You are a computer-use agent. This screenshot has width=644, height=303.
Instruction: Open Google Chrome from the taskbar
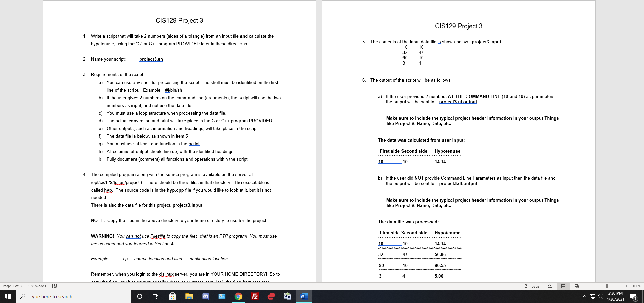238,296
